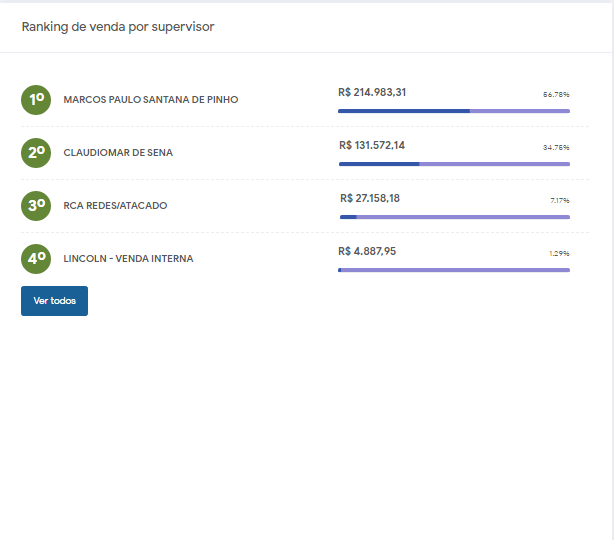Screen dimensions: 614x540
Task: Click the Lincoln - Venda Interna progress bar
Action: coord(454,270)
